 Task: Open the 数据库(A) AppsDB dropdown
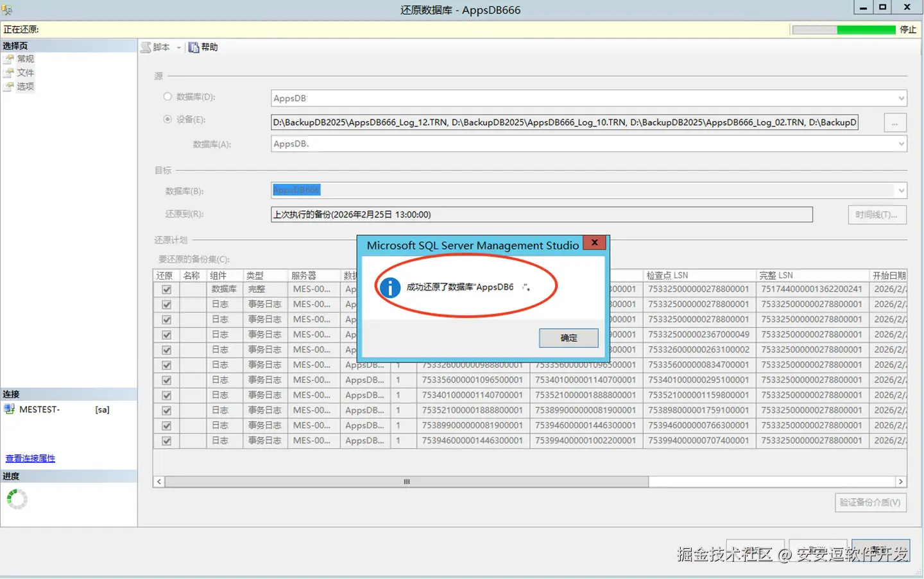[901, 144]
